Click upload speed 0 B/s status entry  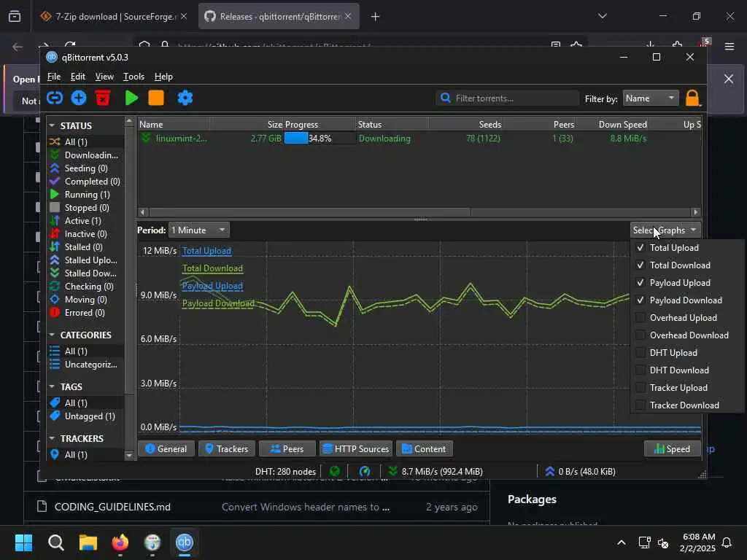pyautogui.click(x=580, y=472)
